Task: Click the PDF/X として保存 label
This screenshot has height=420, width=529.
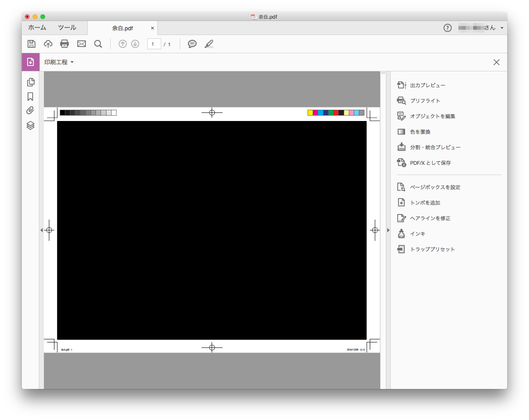Action: [430, 163]
